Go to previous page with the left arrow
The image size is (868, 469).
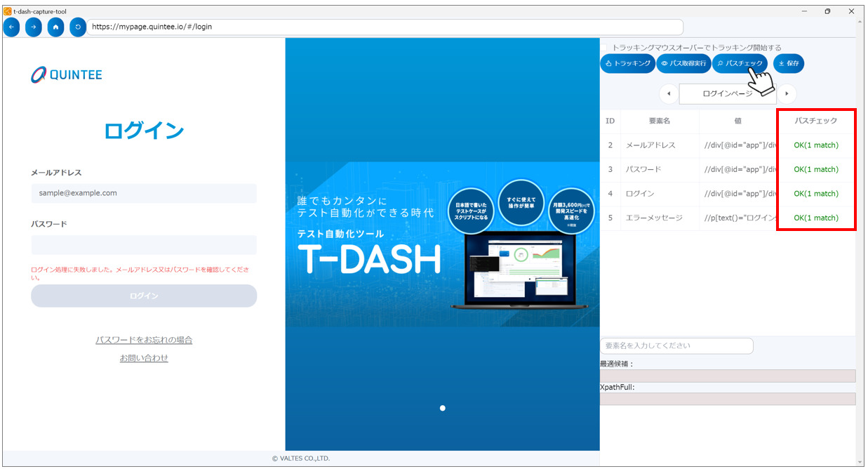point(669,93)
